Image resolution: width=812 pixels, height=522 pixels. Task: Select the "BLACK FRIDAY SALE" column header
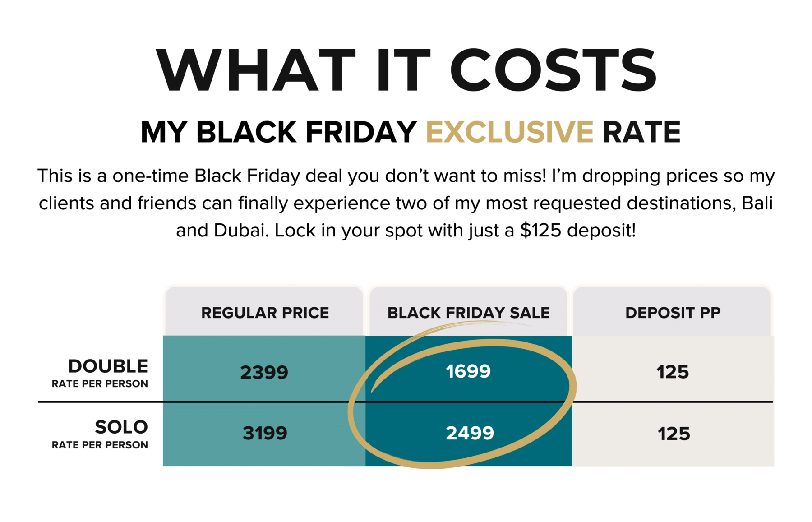tap(468, 313)
